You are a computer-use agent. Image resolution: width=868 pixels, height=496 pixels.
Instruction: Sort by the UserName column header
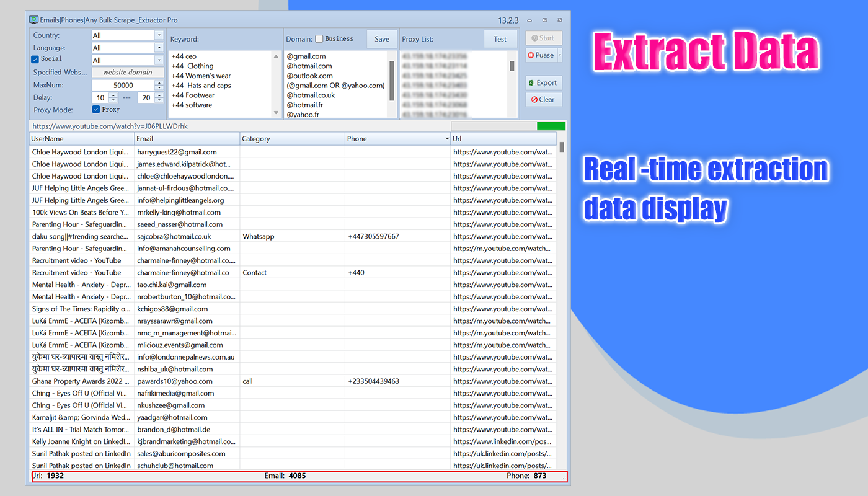tap(82, 139)
